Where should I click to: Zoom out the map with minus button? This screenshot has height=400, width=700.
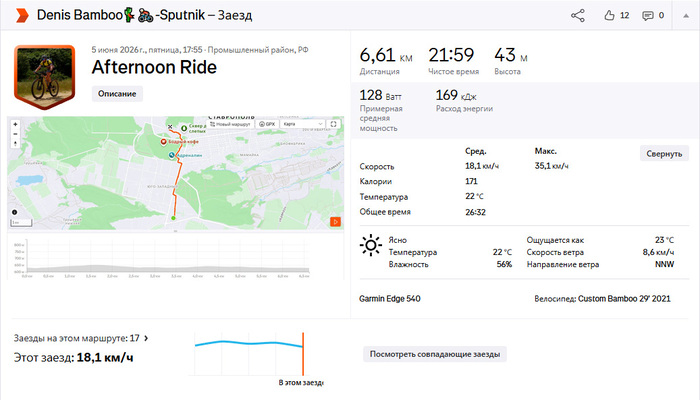pyautogui.click(x=16, y=134)
